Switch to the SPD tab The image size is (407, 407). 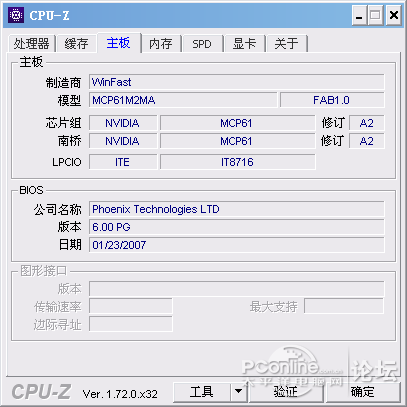(202, 44)
